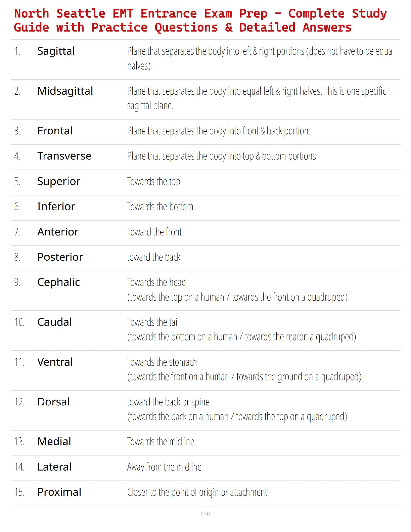Click the term "Medial"
Screen dimensions: 411x532
pyautogui.click(x=54, y=442)
